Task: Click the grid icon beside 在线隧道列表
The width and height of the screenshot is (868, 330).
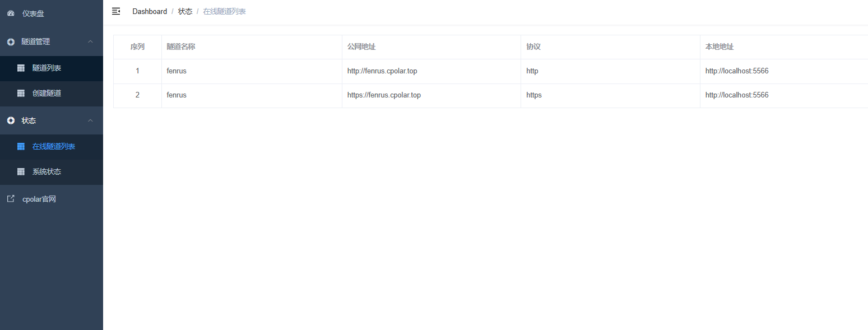Action: coord(21,147)
